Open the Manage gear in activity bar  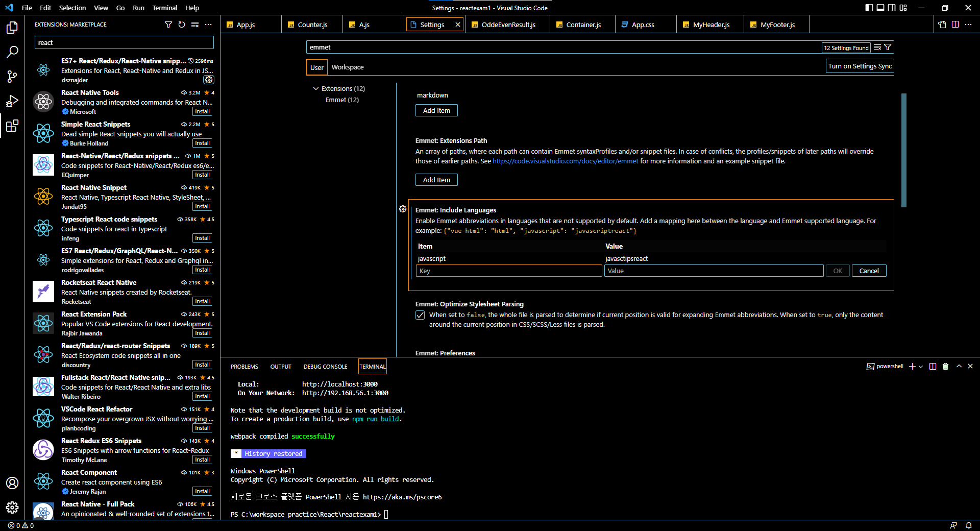pos(12,508)
